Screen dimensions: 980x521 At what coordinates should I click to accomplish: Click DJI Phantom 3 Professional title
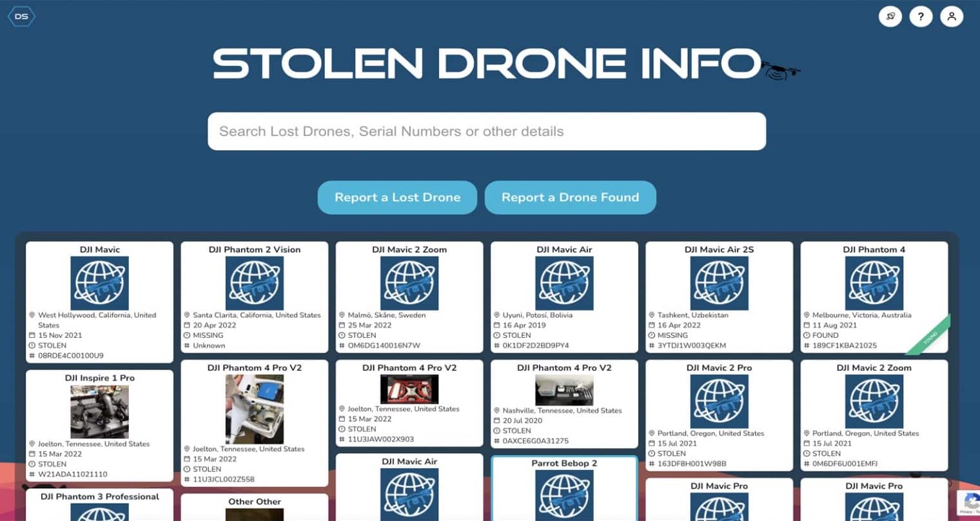(99, 496)
